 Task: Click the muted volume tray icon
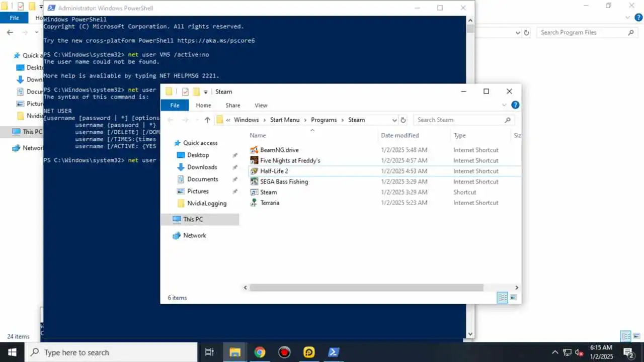click(579, 352)
